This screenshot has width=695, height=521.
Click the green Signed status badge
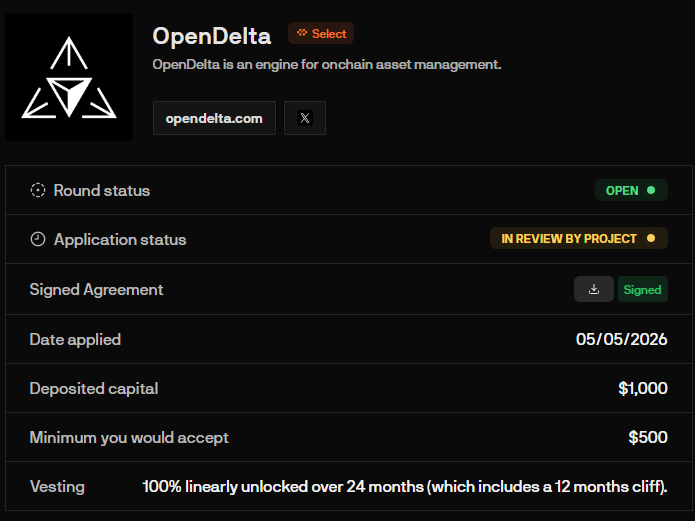point(643,289)
